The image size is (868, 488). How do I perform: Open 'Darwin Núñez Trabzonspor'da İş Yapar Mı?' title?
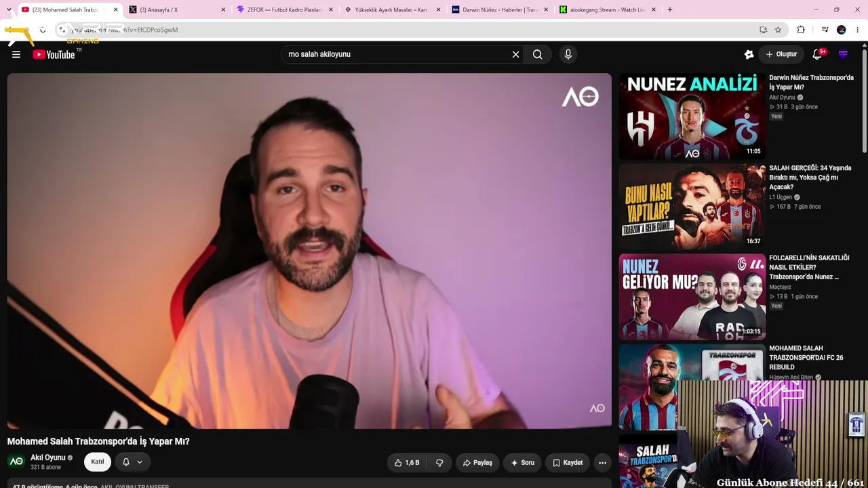811,82
